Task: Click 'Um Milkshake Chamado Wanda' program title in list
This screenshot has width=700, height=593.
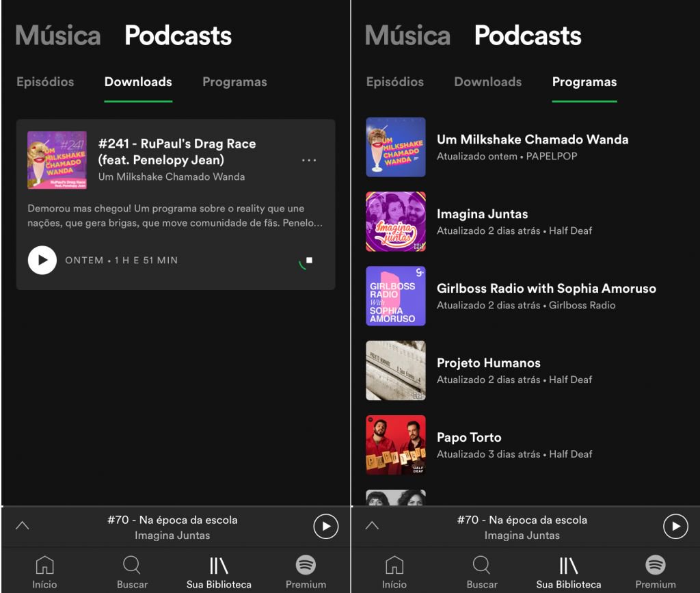Action: (x=532, y=140)
